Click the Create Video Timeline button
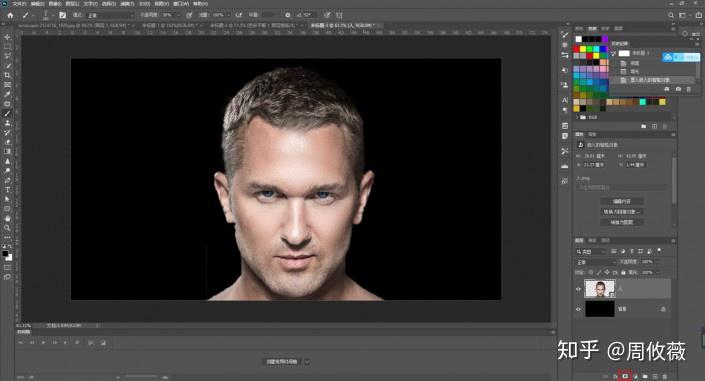Viewport: 705px width, 381px height. click(282, 361)
